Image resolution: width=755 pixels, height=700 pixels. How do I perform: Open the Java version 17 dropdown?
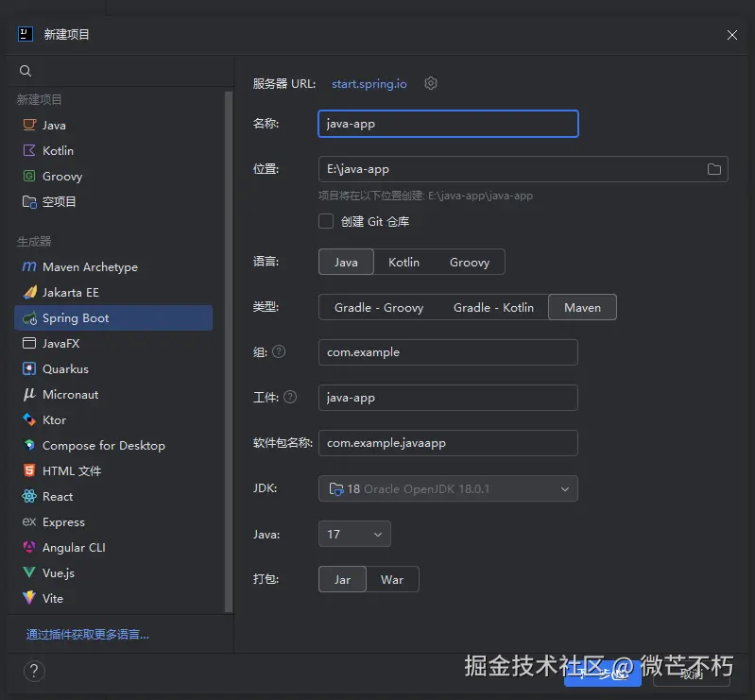click(355, 535)
